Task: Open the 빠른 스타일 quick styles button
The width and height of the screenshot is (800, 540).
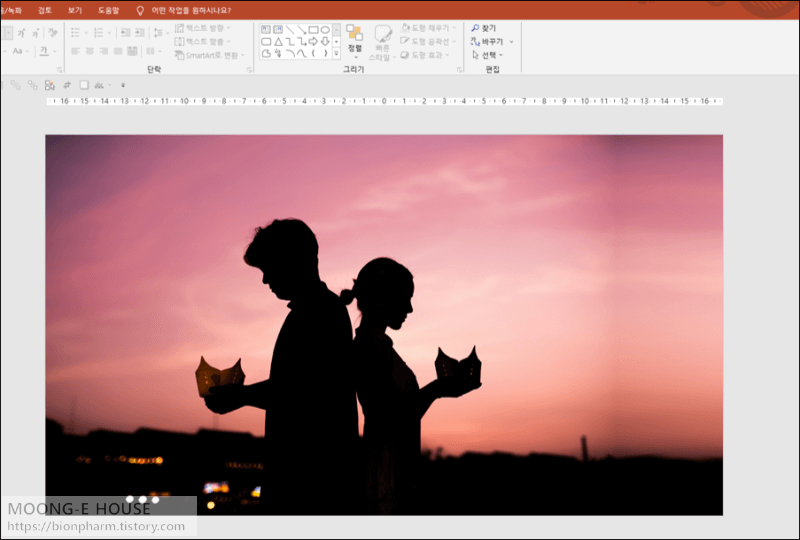Action: pos(381,43)
